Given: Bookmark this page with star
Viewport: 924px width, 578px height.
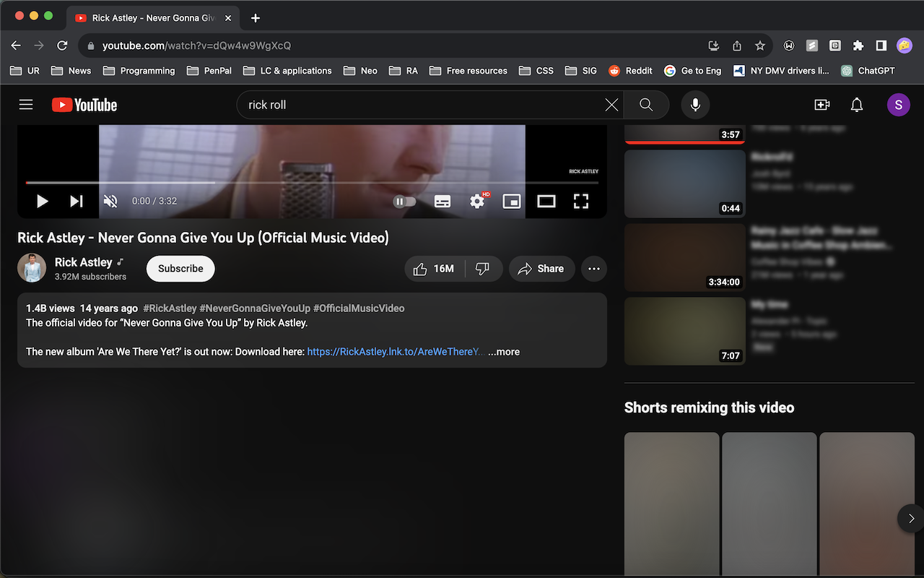Looking at the screenshot, I should pyautogui.click(x=760, y=46).
